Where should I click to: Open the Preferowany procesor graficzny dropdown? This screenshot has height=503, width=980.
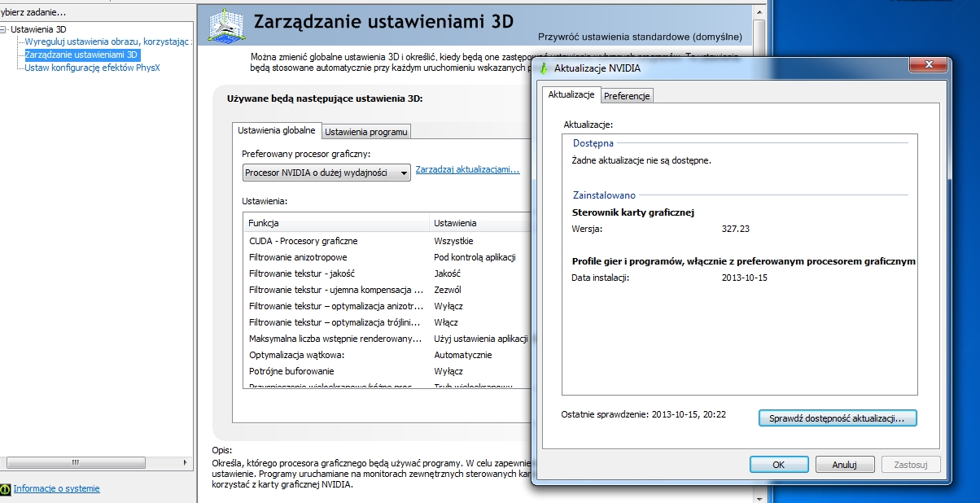click(326, 173)
